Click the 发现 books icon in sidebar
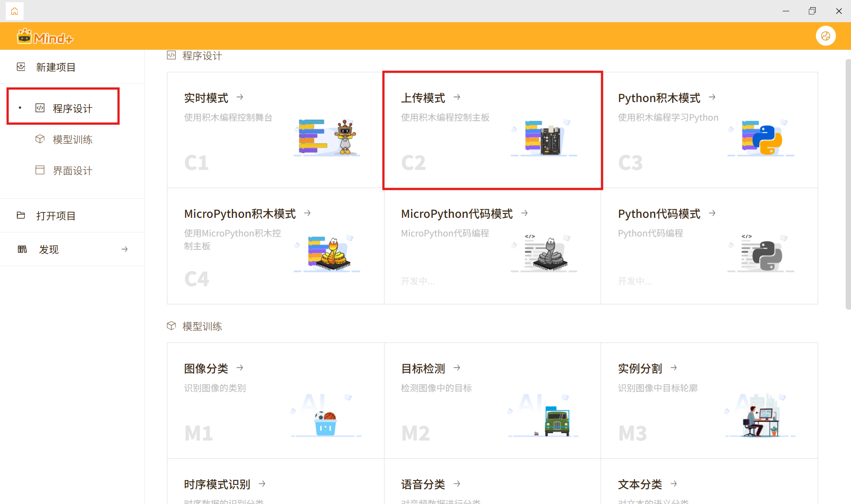 pos(22,249)
